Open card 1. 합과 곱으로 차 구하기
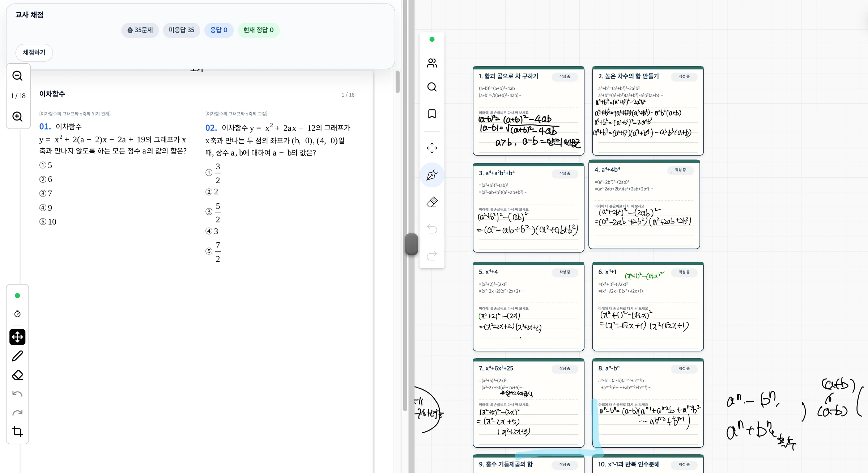868x473 pixels. [x=528, y=111]
